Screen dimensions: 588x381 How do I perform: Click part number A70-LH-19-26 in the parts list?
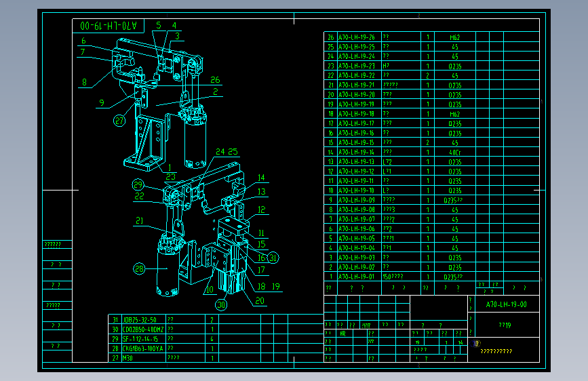pos(356,37)
